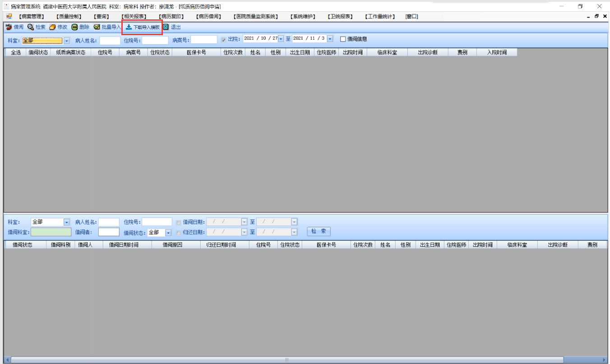This screenshot has width=610, height=364.
Task: Click the 病人姓名 field beside highlighted 科室
Action: point(110,41)
